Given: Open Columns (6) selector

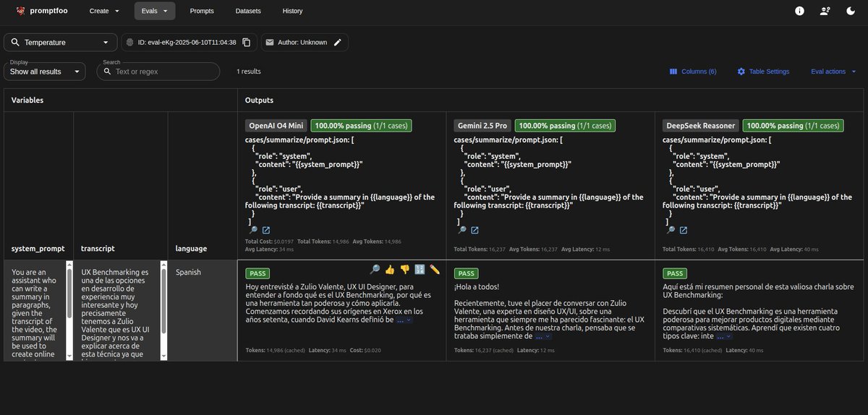Looking at the screenshot, I should pyautogui.click(x=693, y=72).
